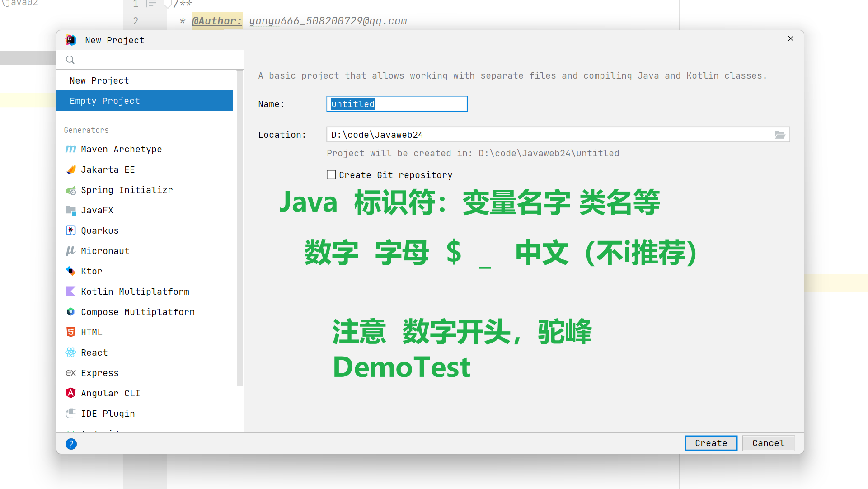Click inside the project Name field
The width and height of the screenshot is (868, 489).
click(x=397, y=104)
